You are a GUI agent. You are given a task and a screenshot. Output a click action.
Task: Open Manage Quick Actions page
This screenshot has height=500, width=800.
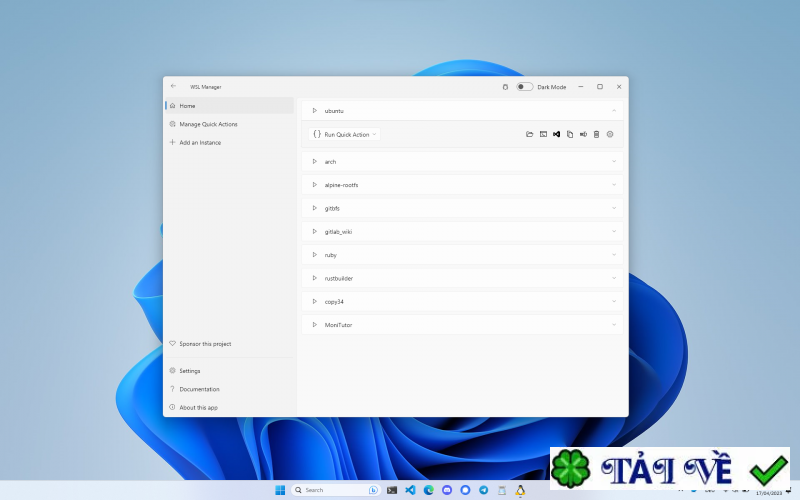(x=230, y=124)
